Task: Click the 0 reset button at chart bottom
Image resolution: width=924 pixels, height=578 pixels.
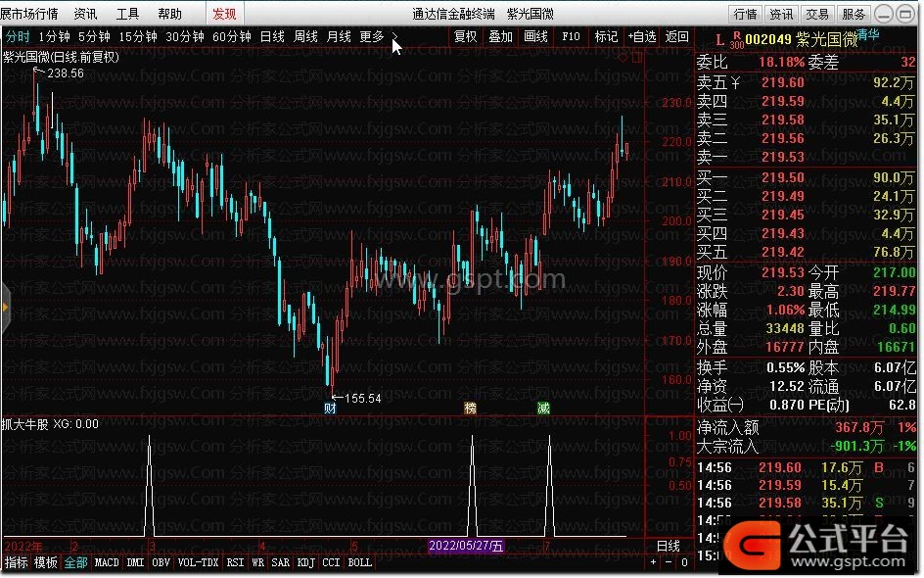Action: 684,562
